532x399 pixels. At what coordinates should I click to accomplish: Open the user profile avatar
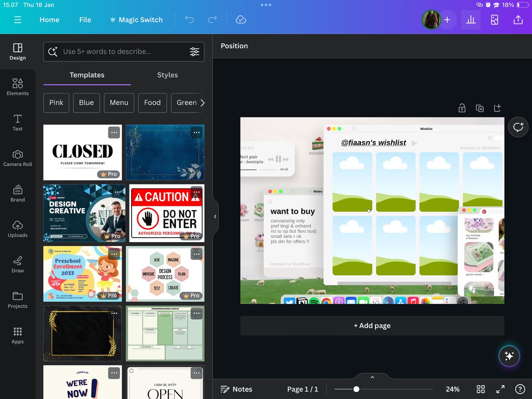431,20
